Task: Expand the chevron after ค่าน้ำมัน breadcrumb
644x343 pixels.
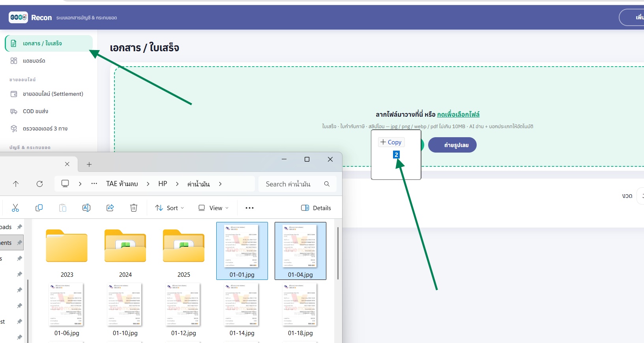Action: point(220,184)
